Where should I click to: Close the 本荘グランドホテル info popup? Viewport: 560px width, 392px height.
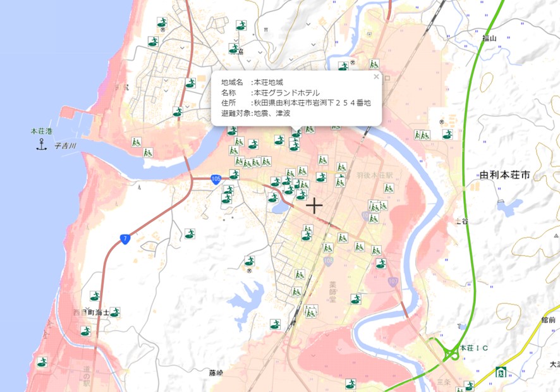[x=375, y=76]
